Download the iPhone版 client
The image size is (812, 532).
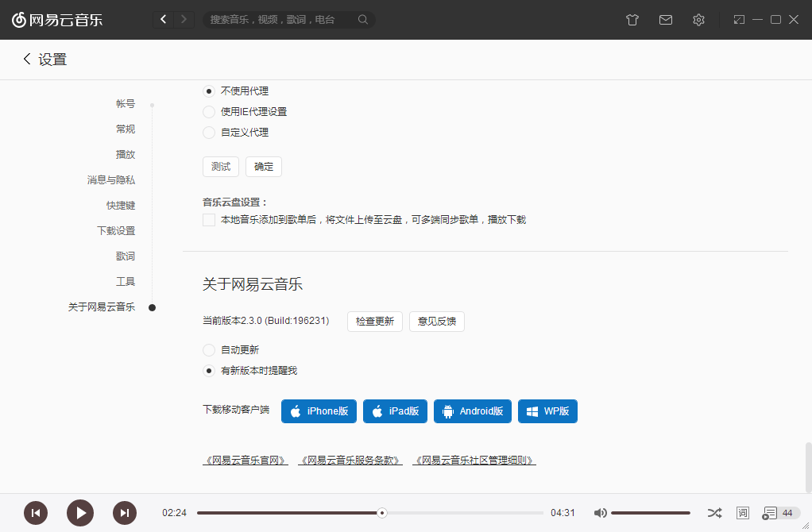tap(319, 411)
